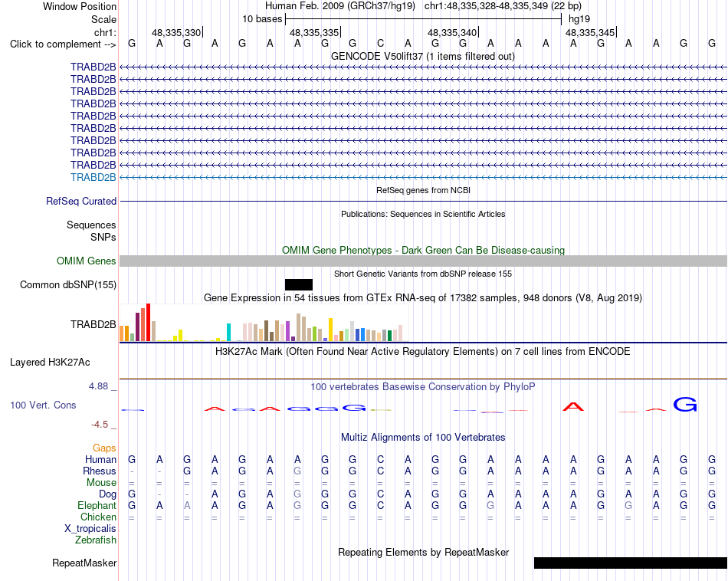Click the Common dbSNP(155) track label

pyautogui.click(x=67, y=284)
